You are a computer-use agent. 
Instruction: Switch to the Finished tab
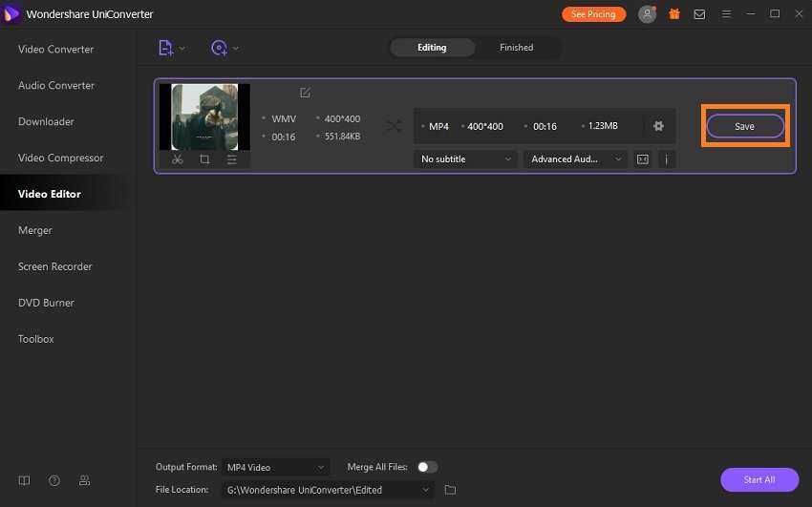tap(516, 48)
